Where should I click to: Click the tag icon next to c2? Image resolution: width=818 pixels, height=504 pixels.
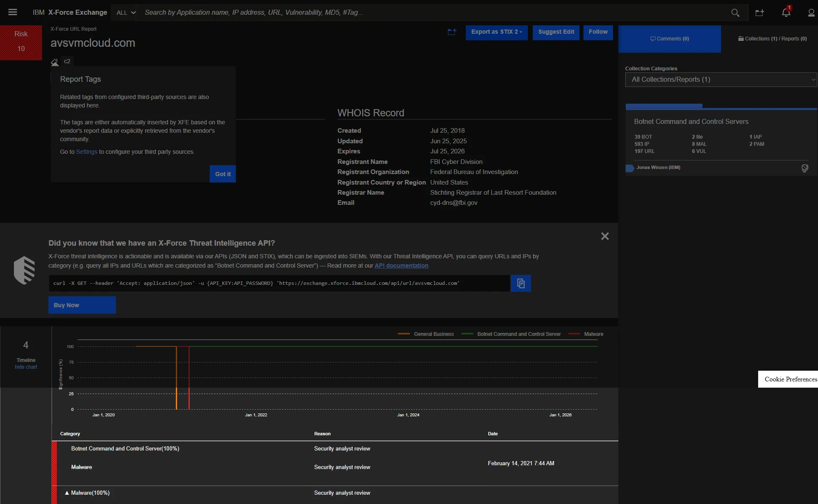(x=55, y=62)
